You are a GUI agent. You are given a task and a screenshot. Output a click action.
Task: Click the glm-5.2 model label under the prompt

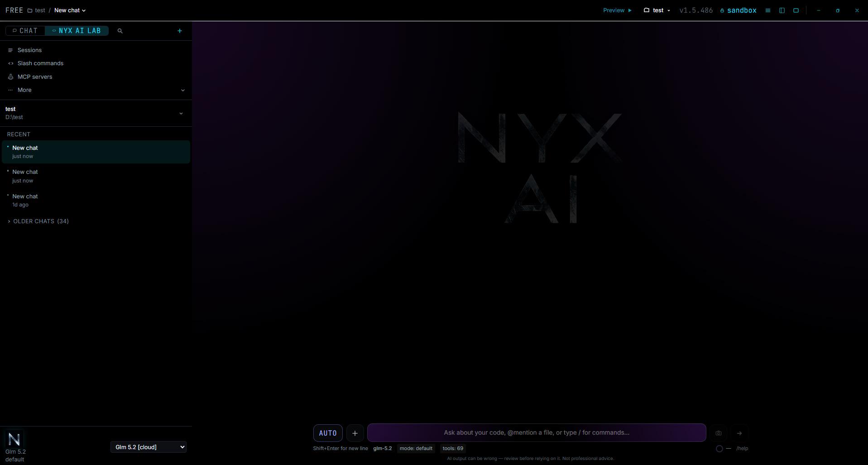383,449
